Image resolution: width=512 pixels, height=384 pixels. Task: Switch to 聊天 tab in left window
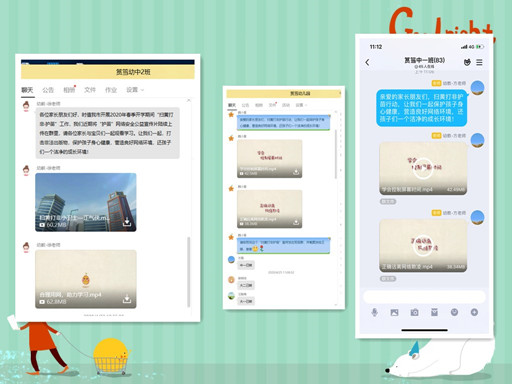[27, 90]
